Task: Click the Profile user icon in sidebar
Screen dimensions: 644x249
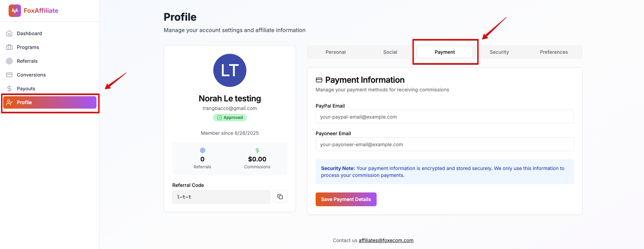Action: (9, 102)
